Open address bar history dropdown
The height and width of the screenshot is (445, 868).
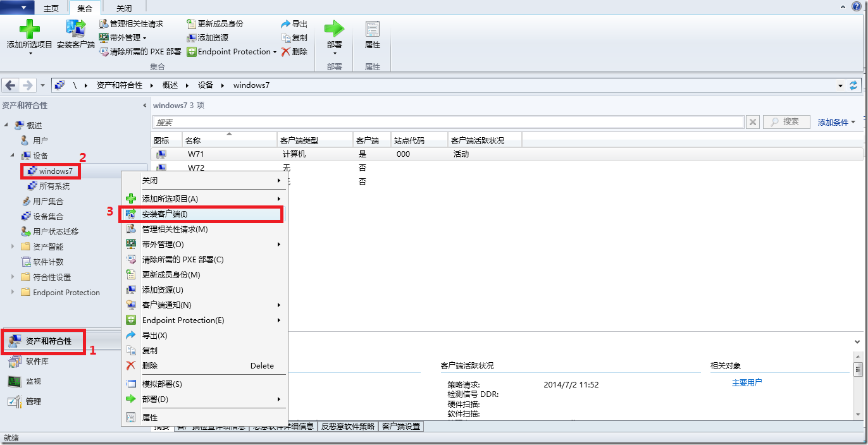tap(840, 85)
